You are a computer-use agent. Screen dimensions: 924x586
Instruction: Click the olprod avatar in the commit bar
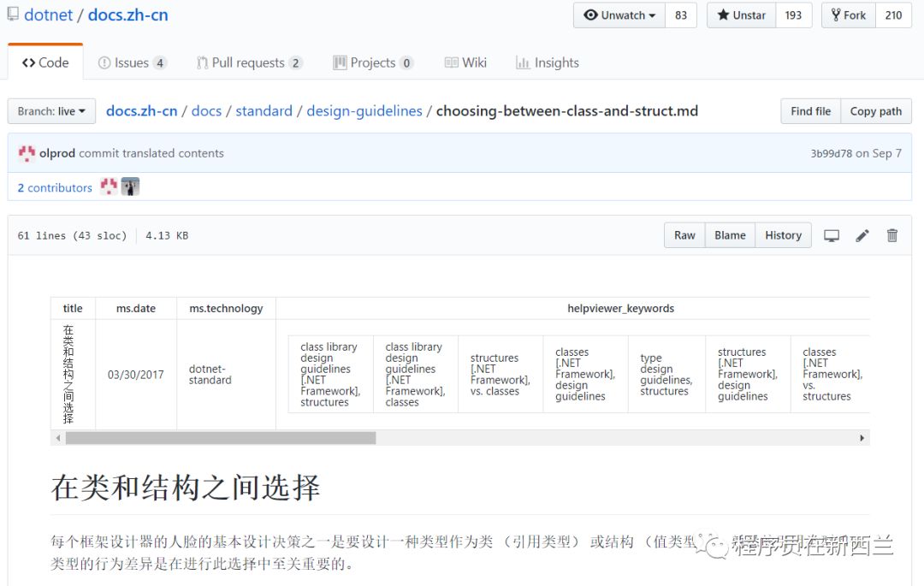coord(27,153)
